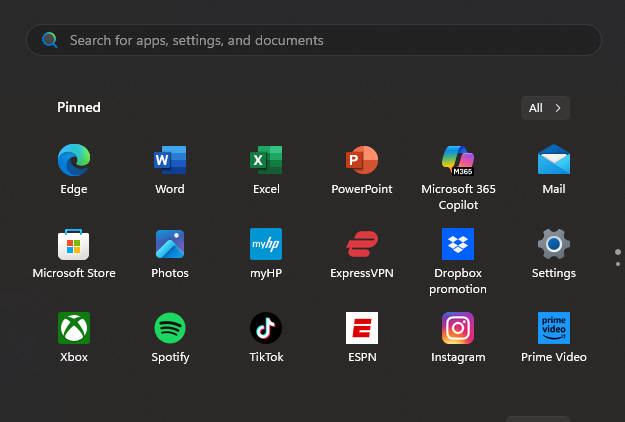Launch the Xbox app
Screen dimensions: 625x422
point(74,338)
